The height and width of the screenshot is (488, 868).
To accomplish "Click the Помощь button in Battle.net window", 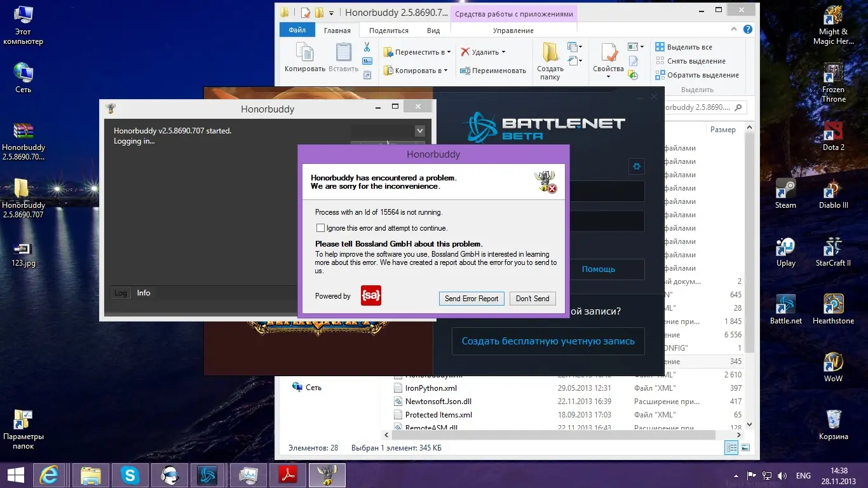I will (599, 269).
